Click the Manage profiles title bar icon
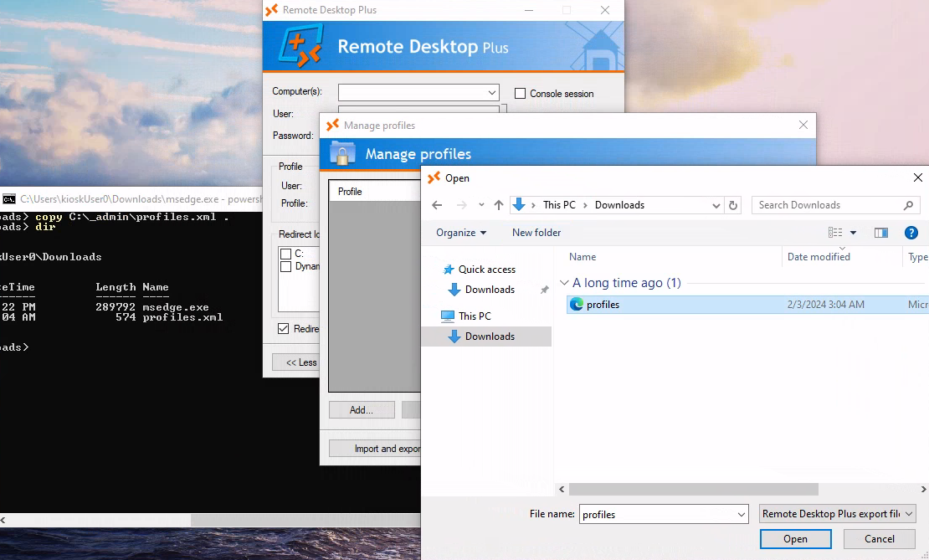Screen dimensions: 929x560 tap(333, 125)
